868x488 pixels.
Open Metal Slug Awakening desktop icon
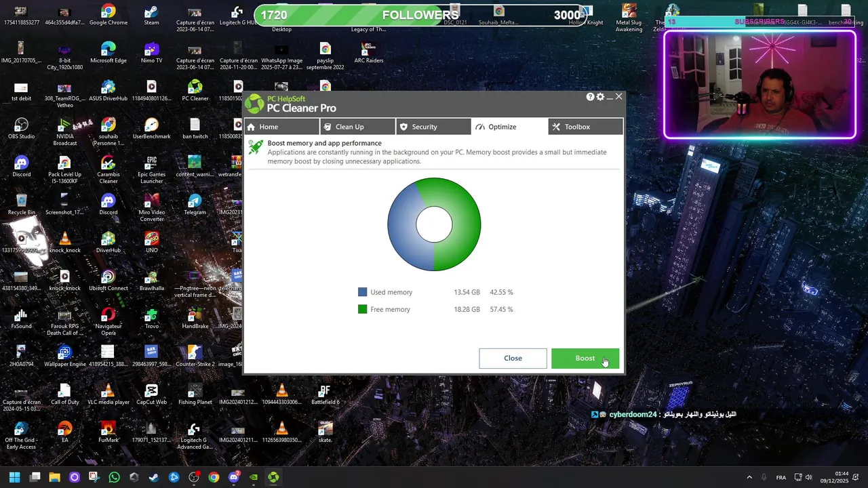coord(629,19)
